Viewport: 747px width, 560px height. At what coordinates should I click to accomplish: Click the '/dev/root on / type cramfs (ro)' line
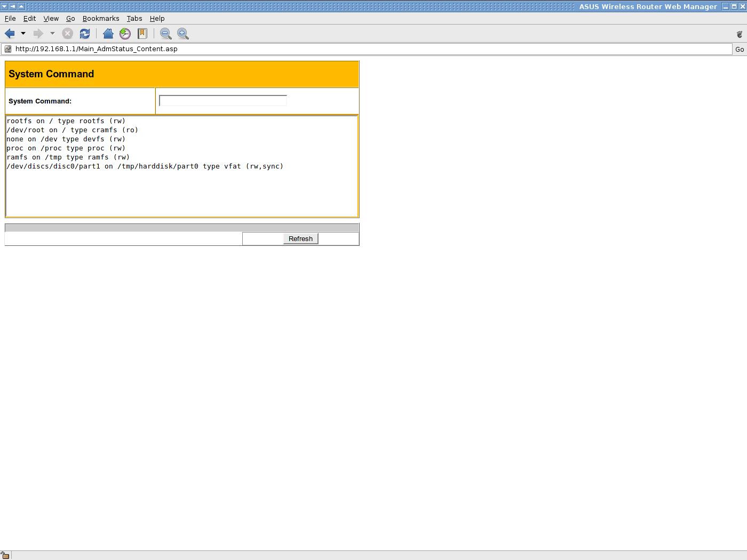point(73,130)
